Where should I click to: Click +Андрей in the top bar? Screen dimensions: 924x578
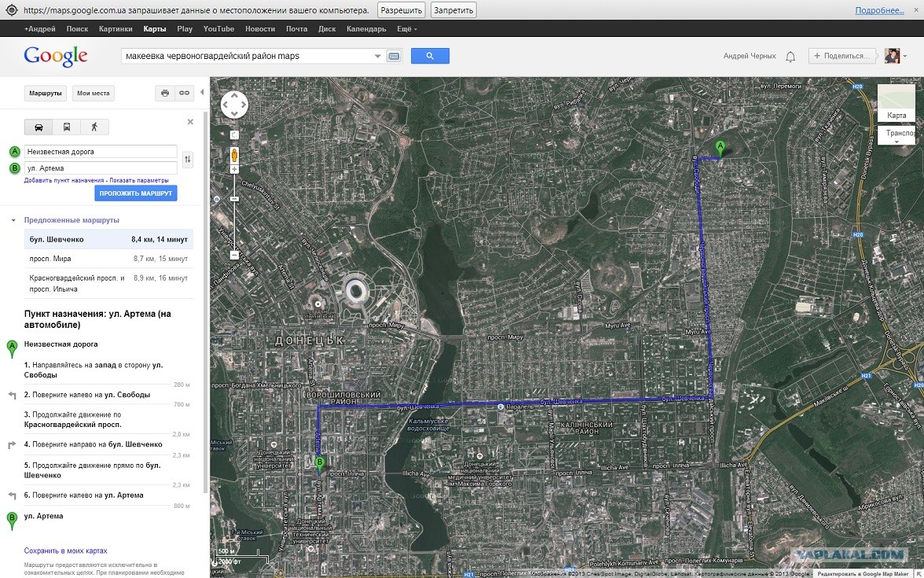[39, 29]
